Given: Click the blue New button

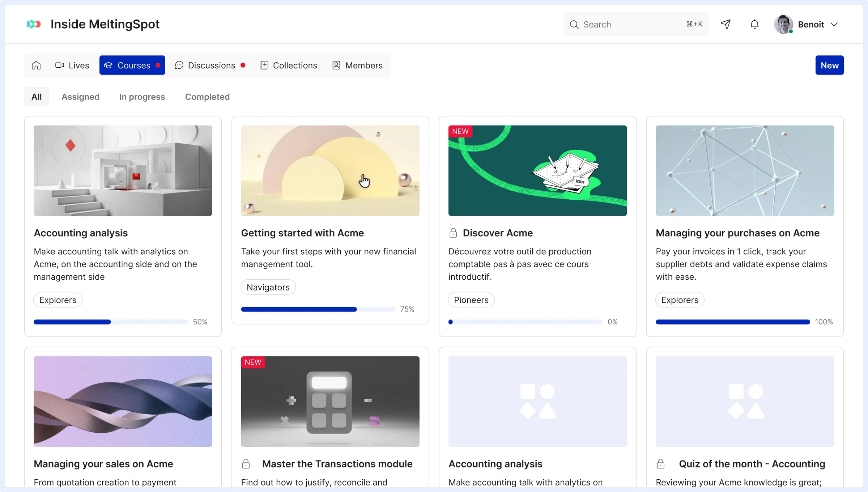Looking at the screenshot, I should point(829,65).
